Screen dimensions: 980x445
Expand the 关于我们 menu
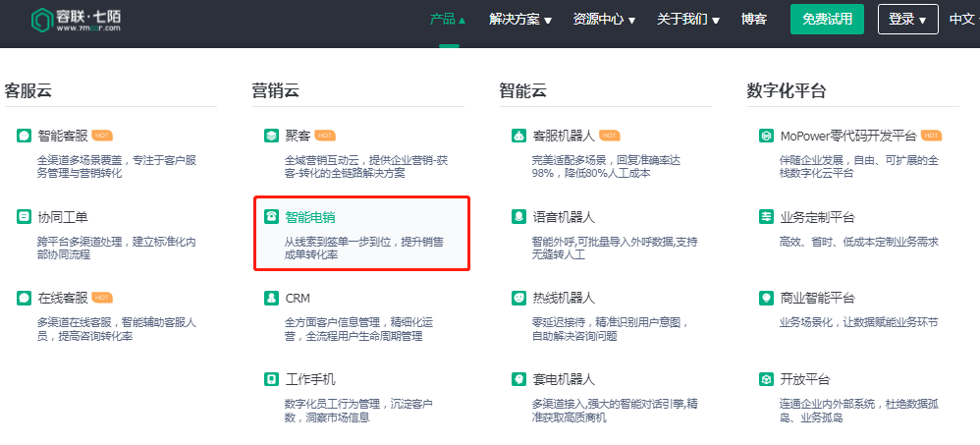point(688,20)
